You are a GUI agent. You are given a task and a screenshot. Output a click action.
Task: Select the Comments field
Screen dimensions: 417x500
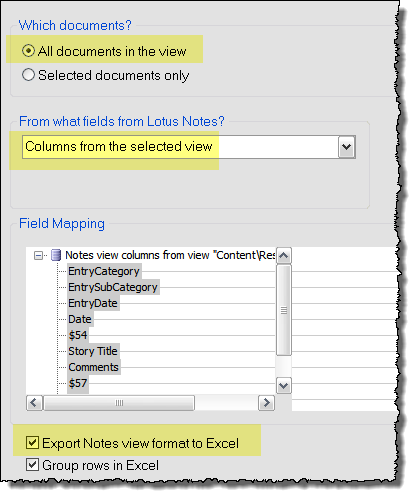pyautogui.click(x=94, y=367)
